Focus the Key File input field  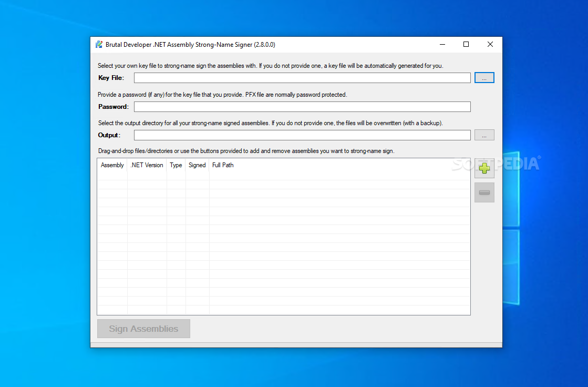tap(302, 78)
